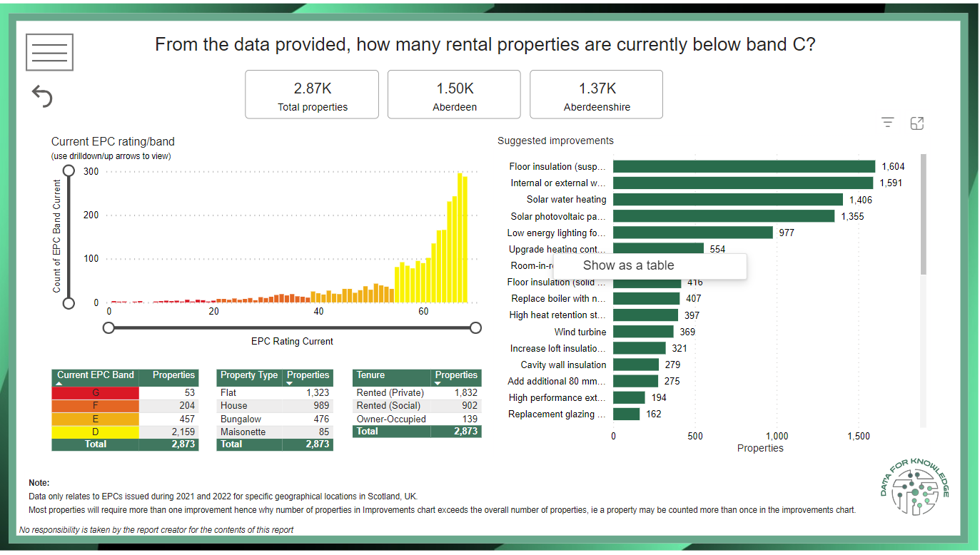Screen dimensions: 980x555
Task: Click the Total properties card
Action: click(312, 94)
